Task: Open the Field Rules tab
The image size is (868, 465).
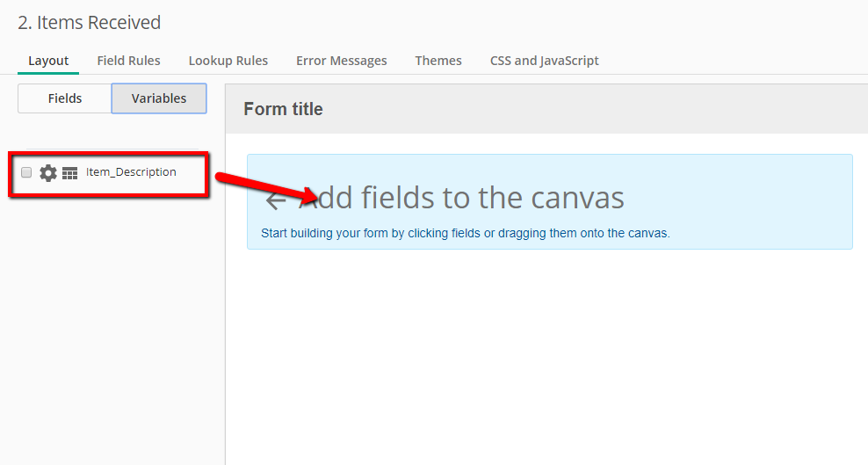Action: 128,61
